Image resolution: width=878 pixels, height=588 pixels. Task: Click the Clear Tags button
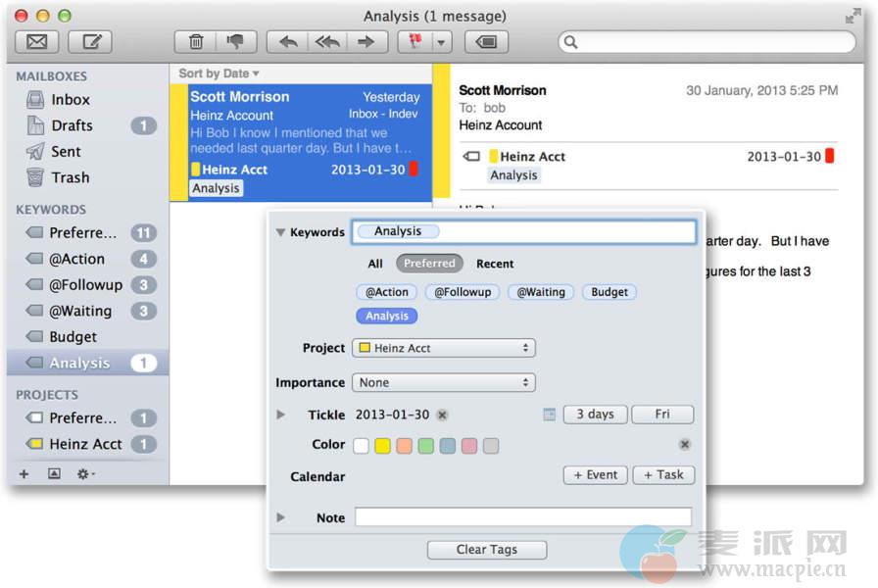pos(486,550)
